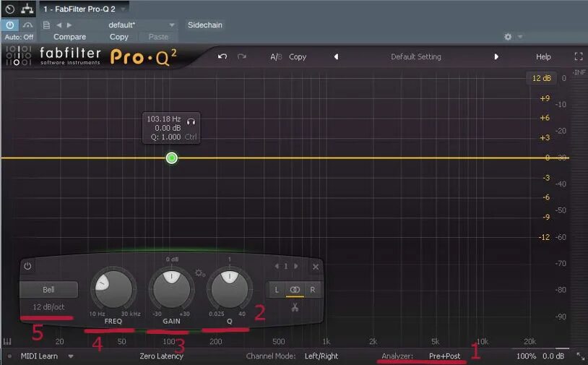Open the 12 dB display range selector

pyautogui.click(x=542, y=78)
